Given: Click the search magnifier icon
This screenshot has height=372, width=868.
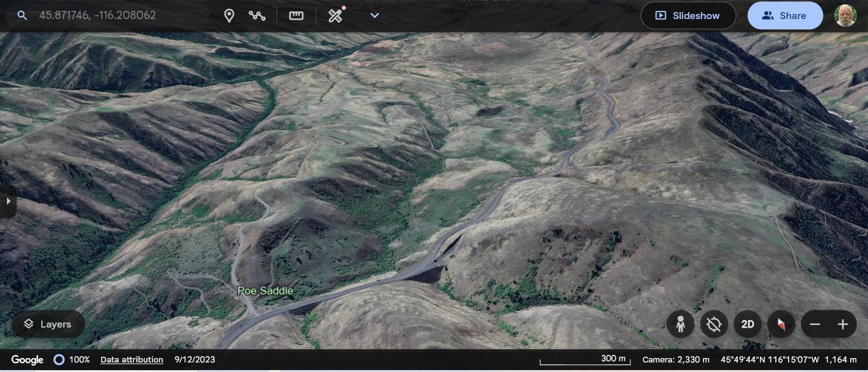Looking at the screenshot, I should 22,15.
